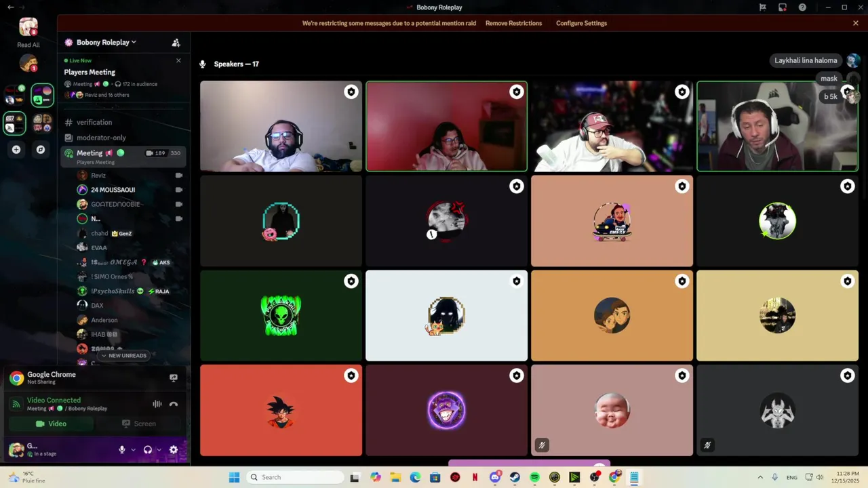Click Google Chrome stream share icon

174,378
